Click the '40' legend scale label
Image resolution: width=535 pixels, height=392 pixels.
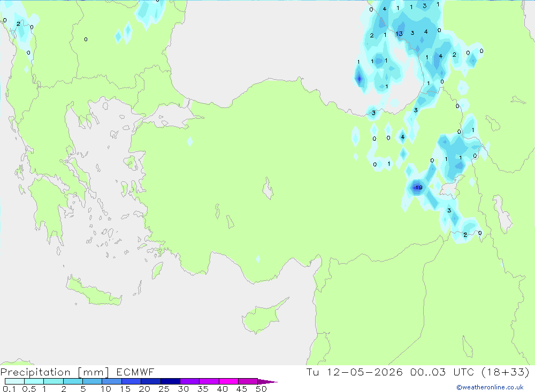223,389
